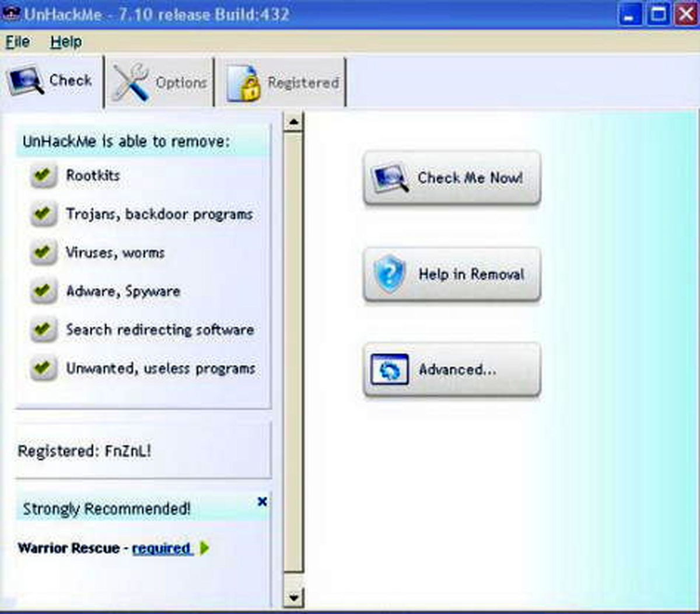Click the green arrow next to Warrior Rescue

coord(204,548)
